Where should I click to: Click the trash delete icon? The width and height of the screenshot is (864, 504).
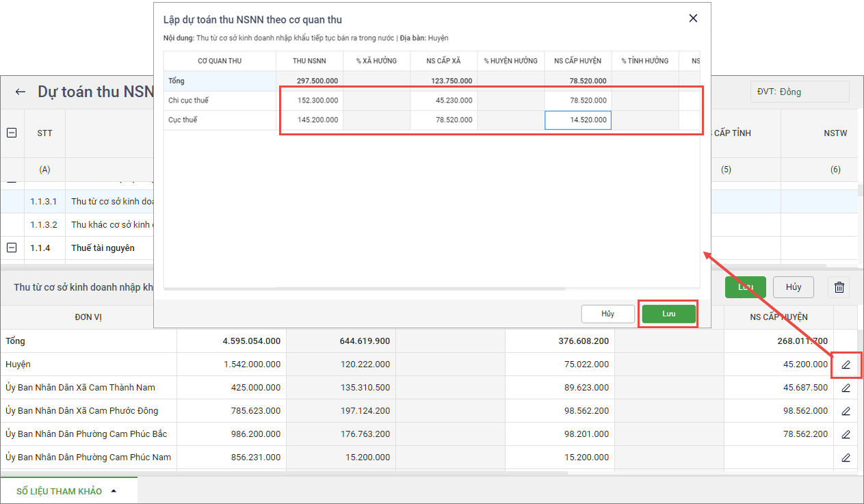[839, 288]
